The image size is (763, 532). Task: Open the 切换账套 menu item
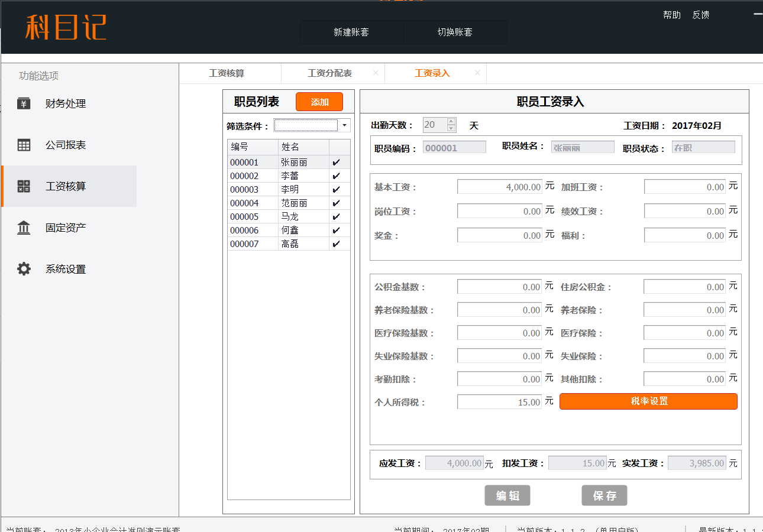454,33
